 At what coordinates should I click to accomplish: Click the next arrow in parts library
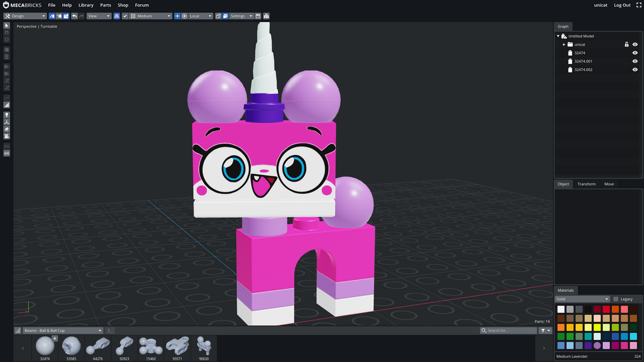click(544, 348)
